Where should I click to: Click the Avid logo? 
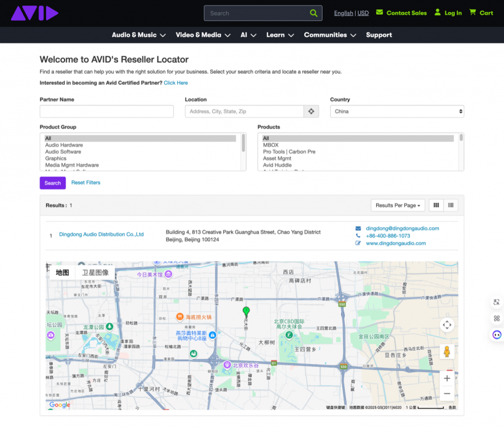point(34,13)
